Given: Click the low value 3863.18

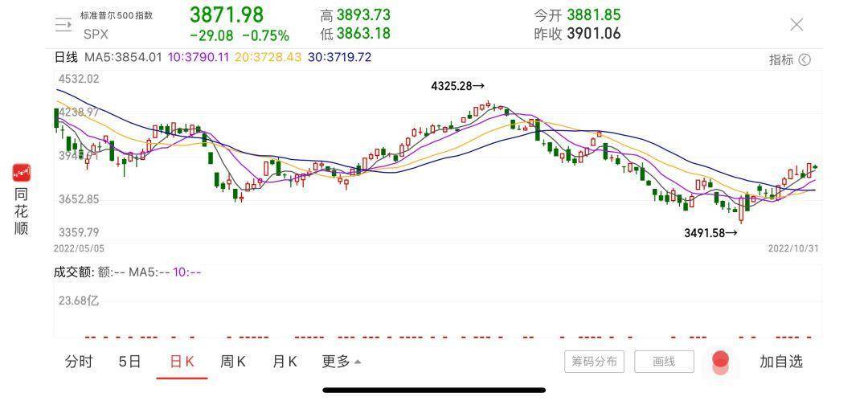Looking at the screenshot, I should coord(363,34).
